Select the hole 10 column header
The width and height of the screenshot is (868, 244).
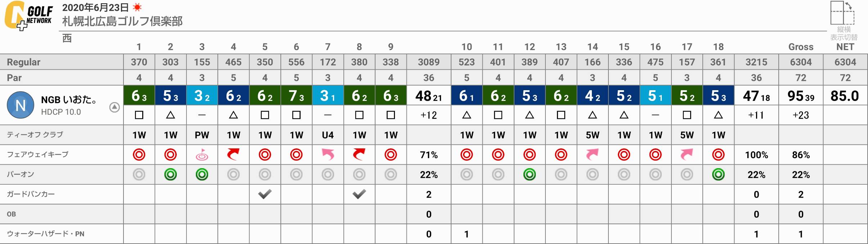click(467, 47)
